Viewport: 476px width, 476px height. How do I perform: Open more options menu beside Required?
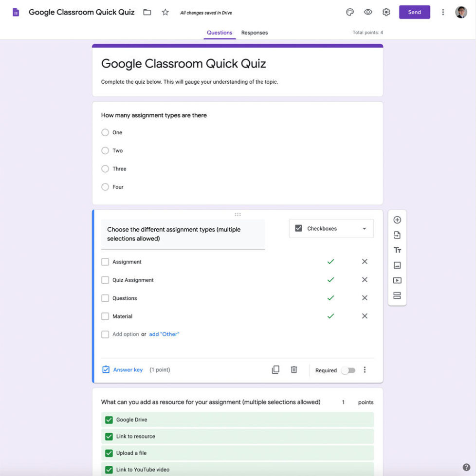point(365,370)
